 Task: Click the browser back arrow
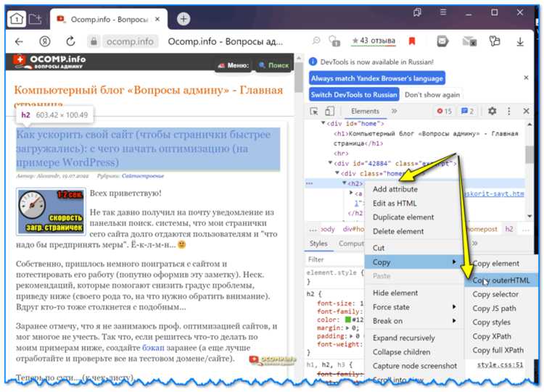[x=19, y=41]
